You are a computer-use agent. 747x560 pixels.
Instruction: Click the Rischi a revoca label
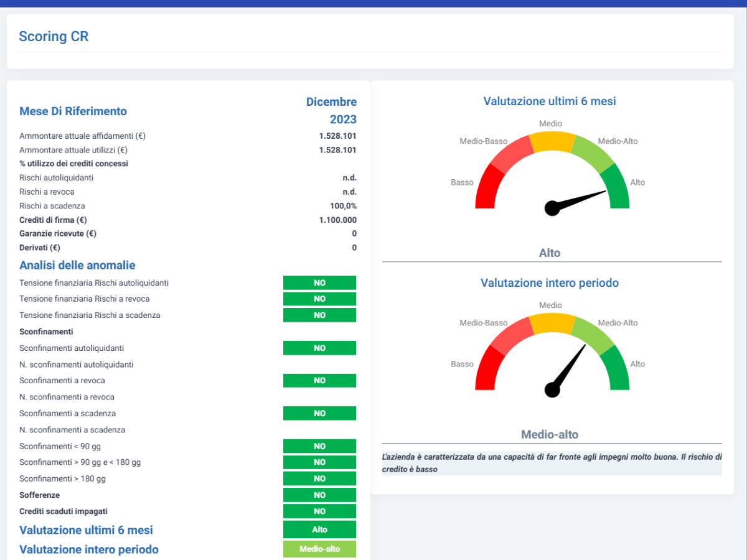click(48, 192)
